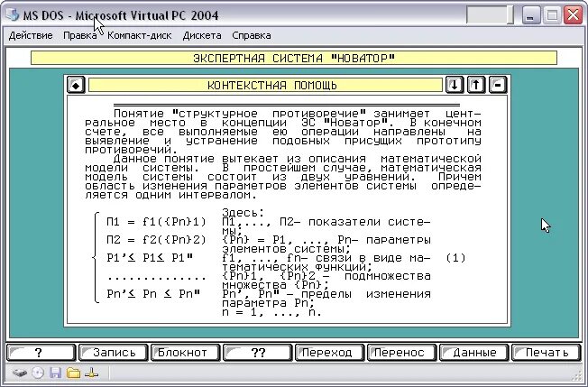Click the Virtual PC title bar icon
The height and width of the screenshot is (387, 588).
coord(13,15)
